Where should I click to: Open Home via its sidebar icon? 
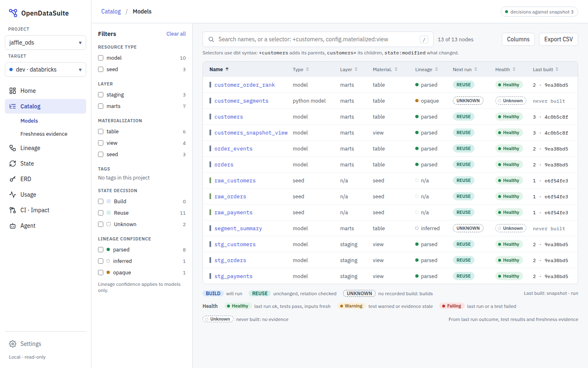(x=13, y=91)
